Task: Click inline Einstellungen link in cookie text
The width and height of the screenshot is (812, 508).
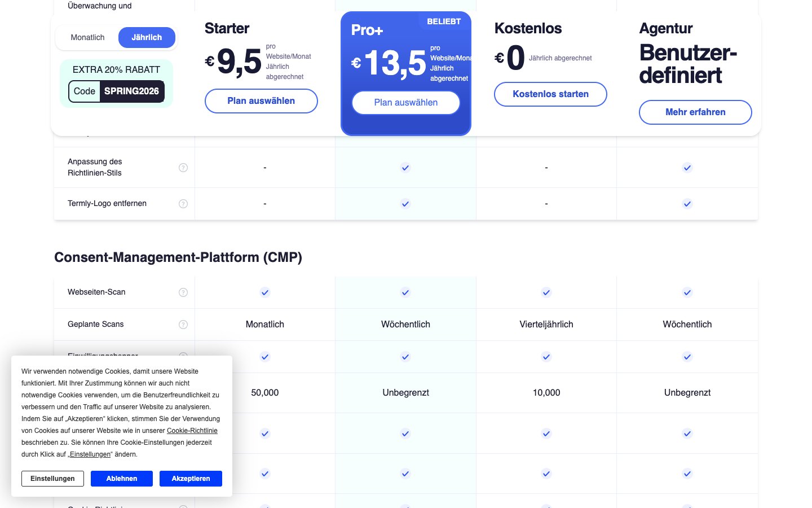Action: 90,454
